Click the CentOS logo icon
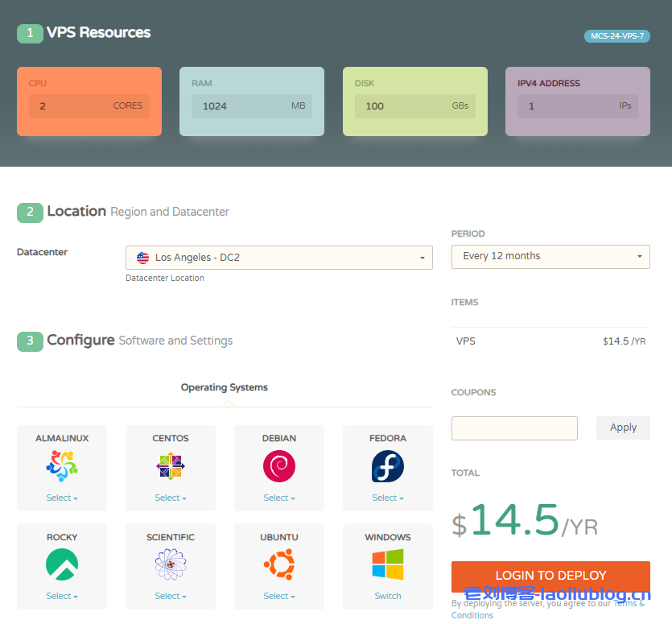The height and width of the screenshot is (624, 672). coord(170,467)
